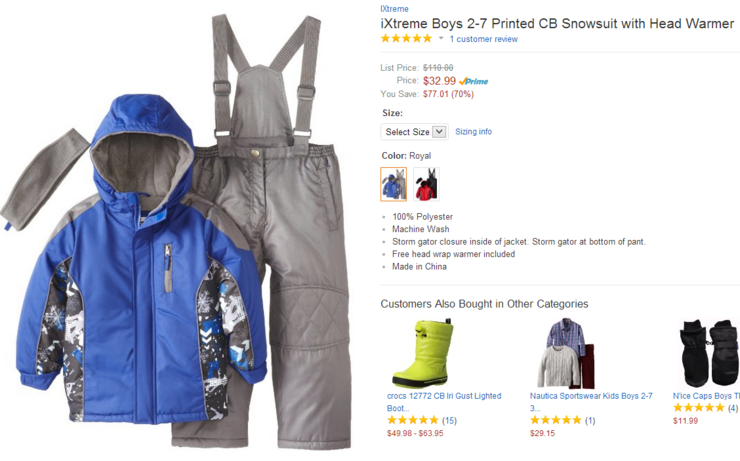Select the Royal blue color swatch
Viewport: 740px width, 461px height.
pos(394,184)
